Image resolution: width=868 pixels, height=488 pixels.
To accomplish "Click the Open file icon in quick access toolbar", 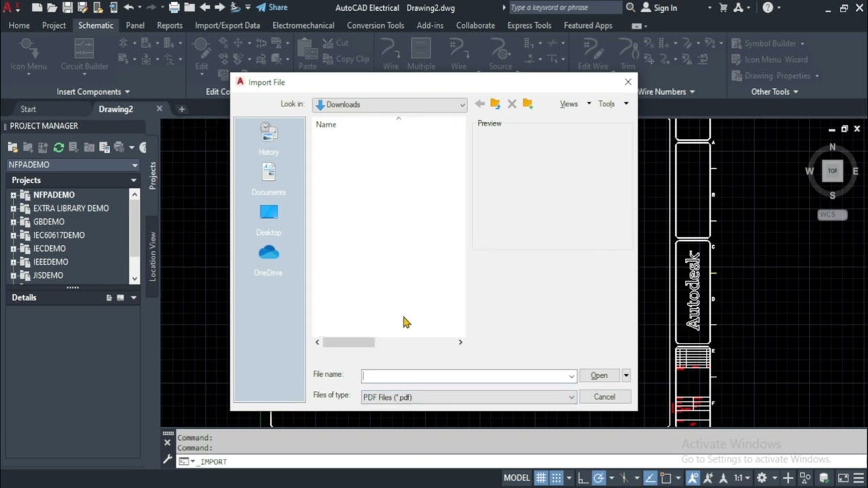I will [52, 7].
